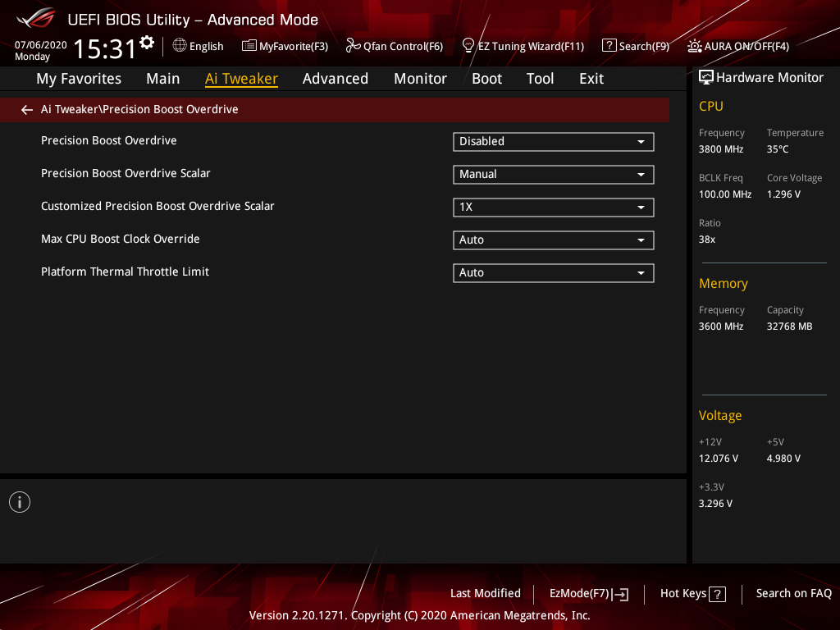Viewport: 840px width, 630px height.
Task: Open Precision Boost Overdrive dropdown set to Disabled
Action: [554, 141]
